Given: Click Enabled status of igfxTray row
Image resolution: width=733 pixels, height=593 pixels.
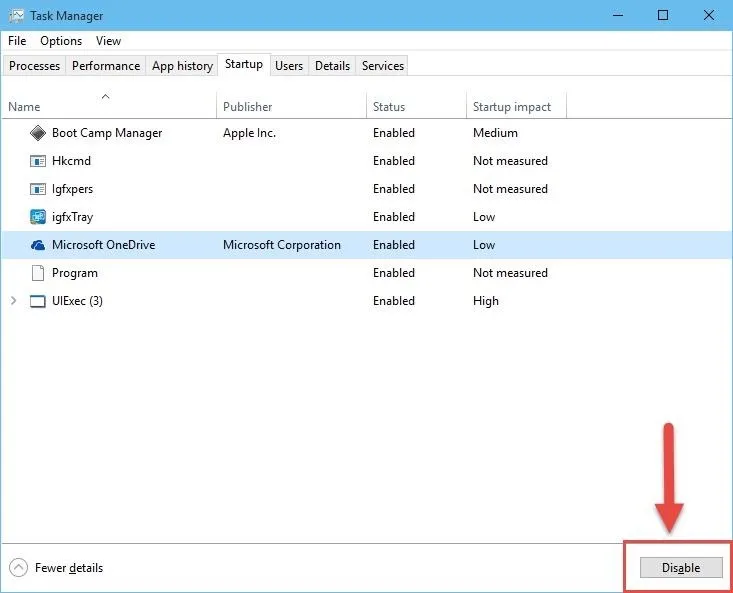Looking at the screenshot, I should (394, 217).
